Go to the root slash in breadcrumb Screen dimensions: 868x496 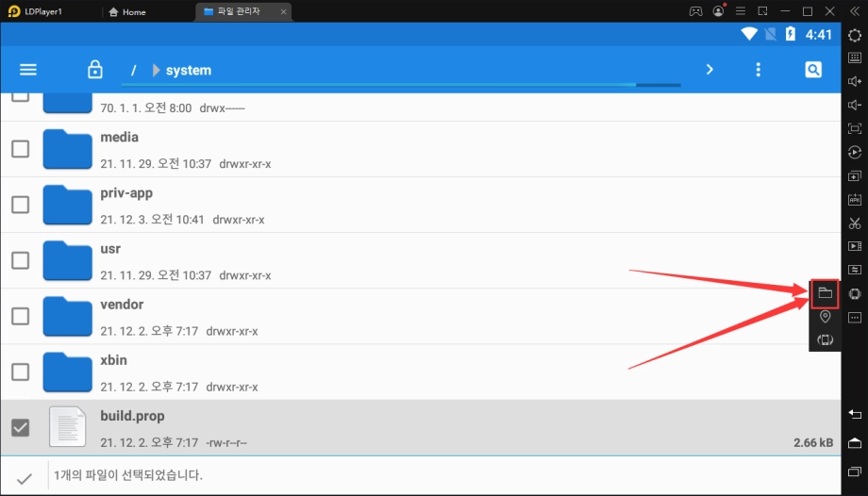[133, 71]
